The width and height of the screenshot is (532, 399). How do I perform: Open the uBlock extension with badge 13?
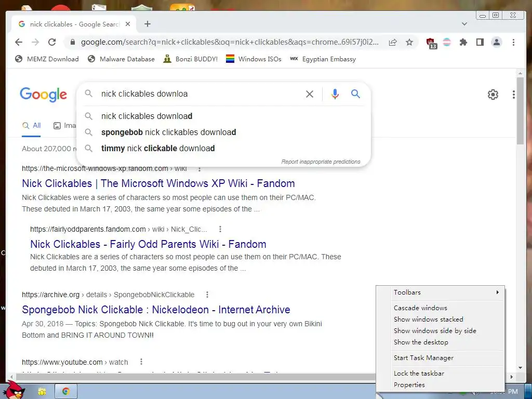pyautogui.click(x=431, y=43)
